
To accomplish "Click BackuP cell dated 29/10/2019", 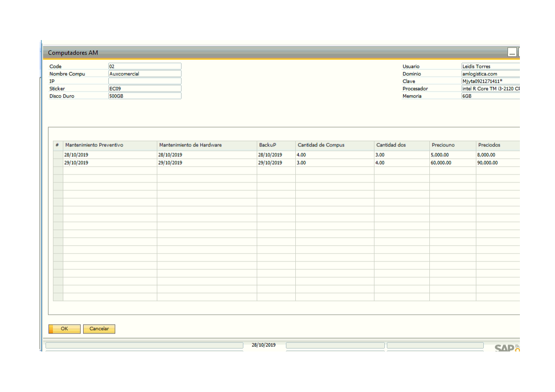I will pyautogui.click(x=277, y=163).
